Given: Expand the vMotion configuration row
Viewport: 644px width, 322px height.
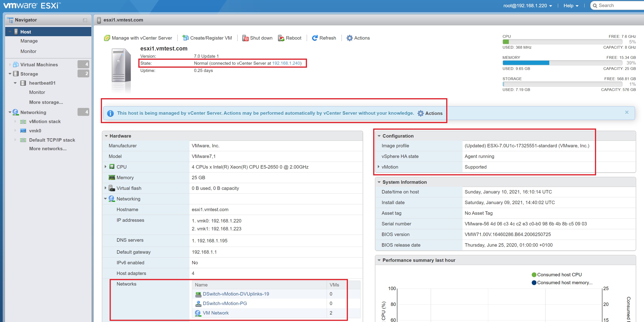Looking at the screenshot, I should 378,167.
